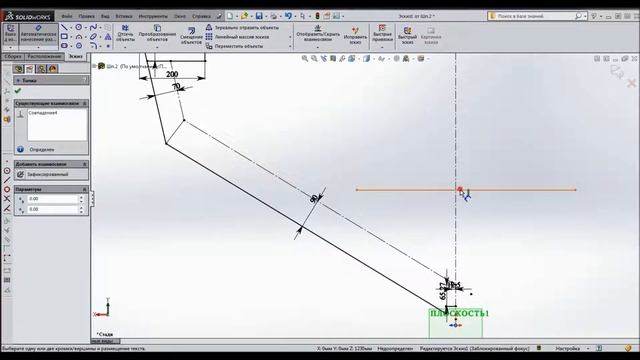The width and height of the screenshot is (640, 360).
Task: Click the Save icon in the title toolbar
Action: [x=259, y=16]
